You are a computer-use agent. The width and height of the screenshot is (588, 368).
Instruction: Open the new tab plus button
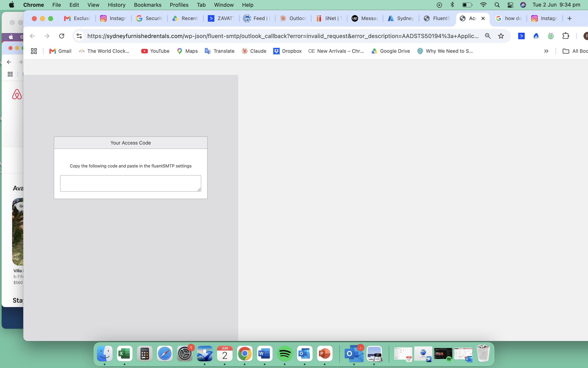click(570, 18)
